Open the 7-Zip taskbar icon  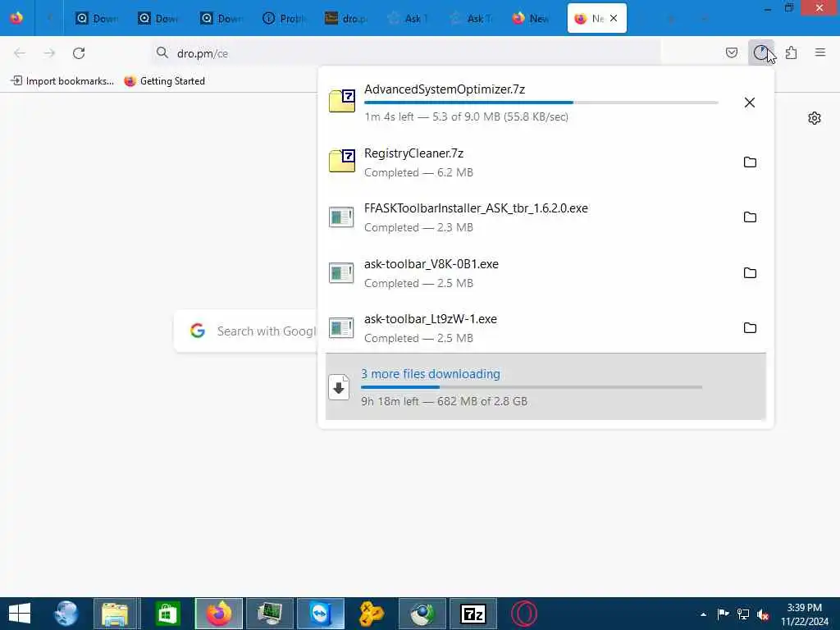pyautogui.click(x=473, y=614)
